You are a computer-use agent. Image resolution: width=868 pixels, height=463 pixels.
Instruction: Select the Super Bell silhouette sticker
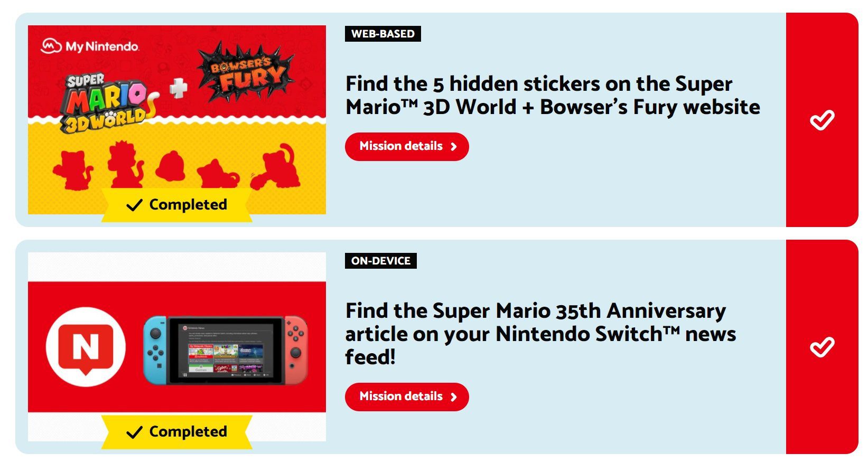pos(171,165)
